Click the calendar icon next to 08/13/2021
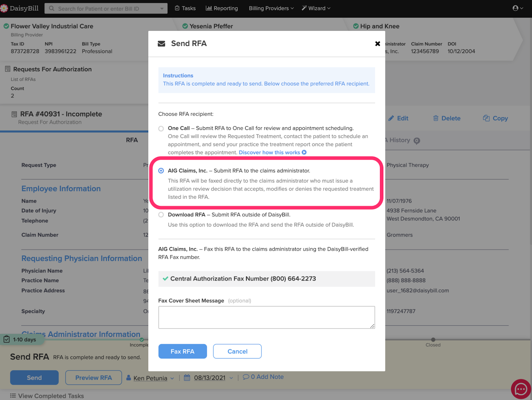Viewport: 532px width, 400px height. point(187,378)
